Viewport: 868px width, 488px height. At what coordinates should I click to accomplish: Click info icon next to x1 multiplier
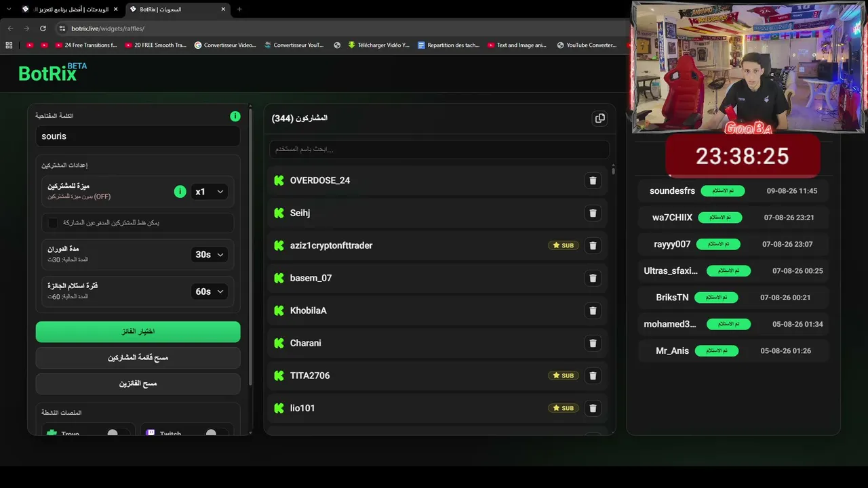(x=180, y=192)
